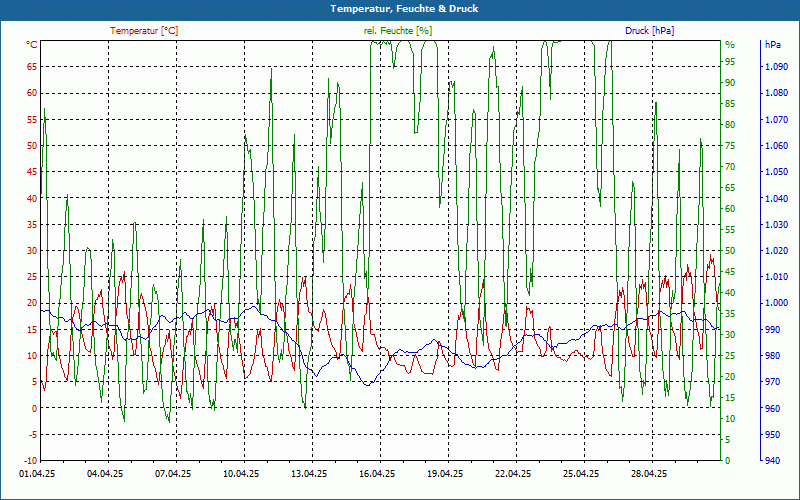Click the date label '22.04.25'

[513, 474]
